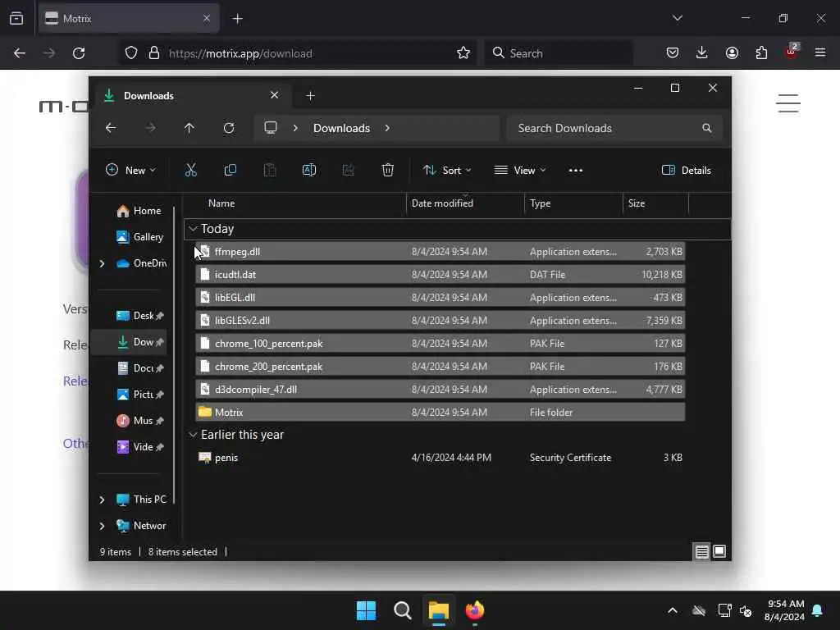
Task: Click the Search Downloads magnifier icon
Action: (706, 128)
